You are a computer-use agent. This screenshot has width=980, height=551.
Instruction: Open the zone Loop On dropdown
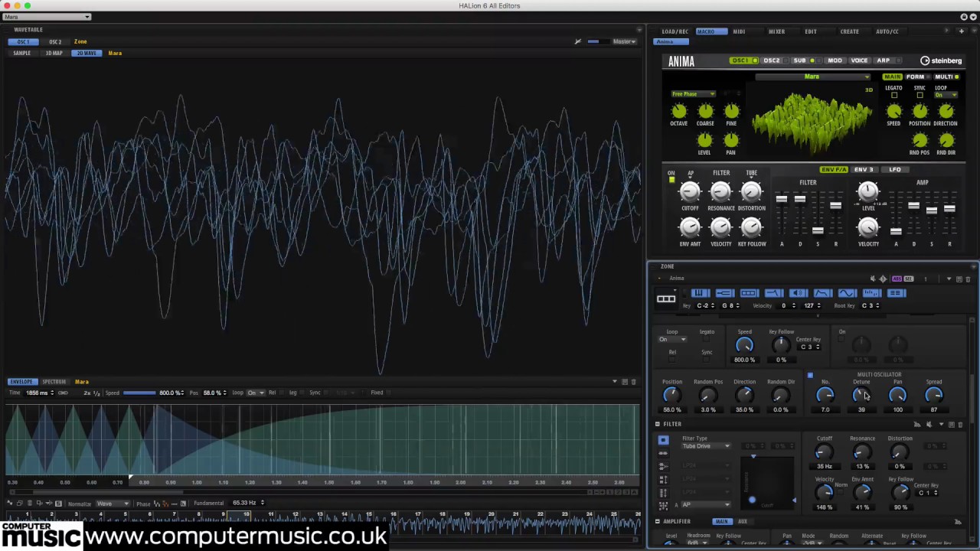[x=673, y=339]
